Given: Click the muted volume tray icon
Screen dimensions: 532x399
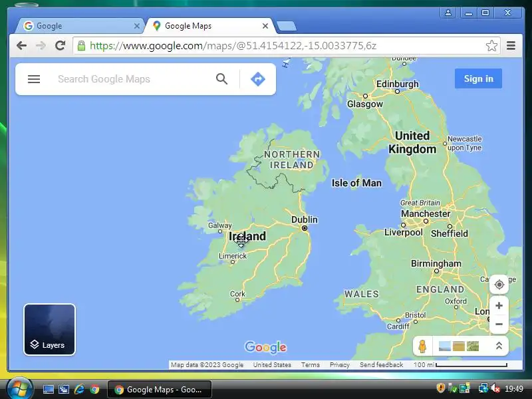Looking at the screenshot, I should tap(495, 388).
